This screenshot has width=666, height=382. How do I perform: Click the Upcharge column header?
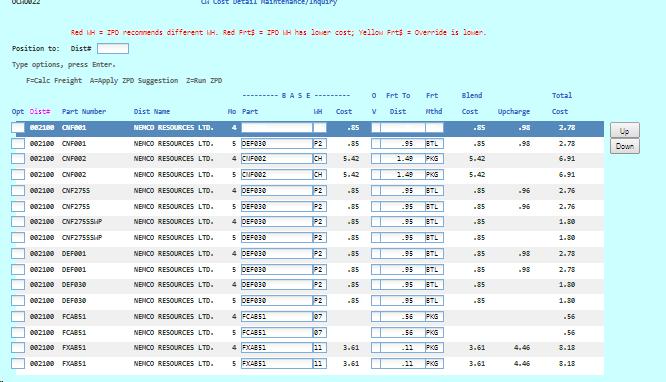(514, 111)
